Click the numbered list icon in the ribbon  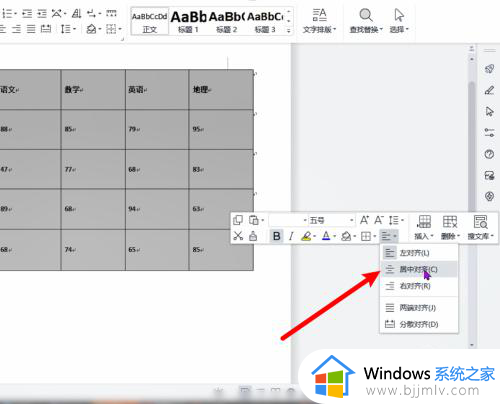[x=7, y=14]
